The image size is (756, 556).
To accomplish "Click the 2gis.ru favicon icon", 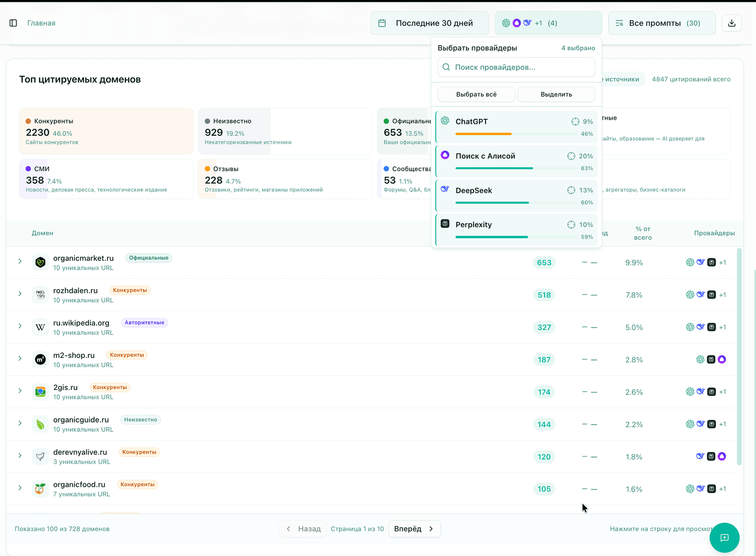I will coord(40,392).
